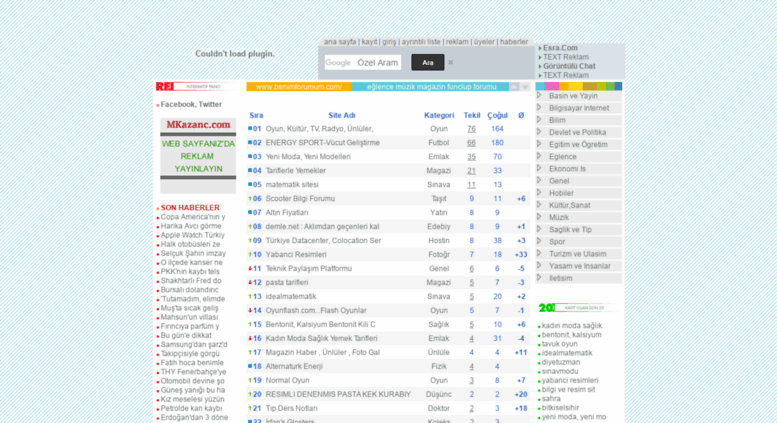Click the MKazanc.com advertisement banner

tap(198, 155)
